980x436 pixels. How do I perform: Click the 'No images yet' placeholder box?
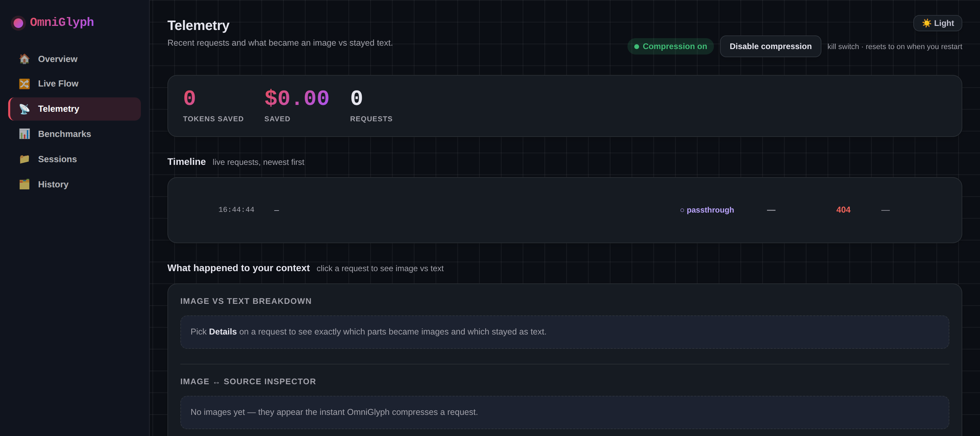click(565, 412)
